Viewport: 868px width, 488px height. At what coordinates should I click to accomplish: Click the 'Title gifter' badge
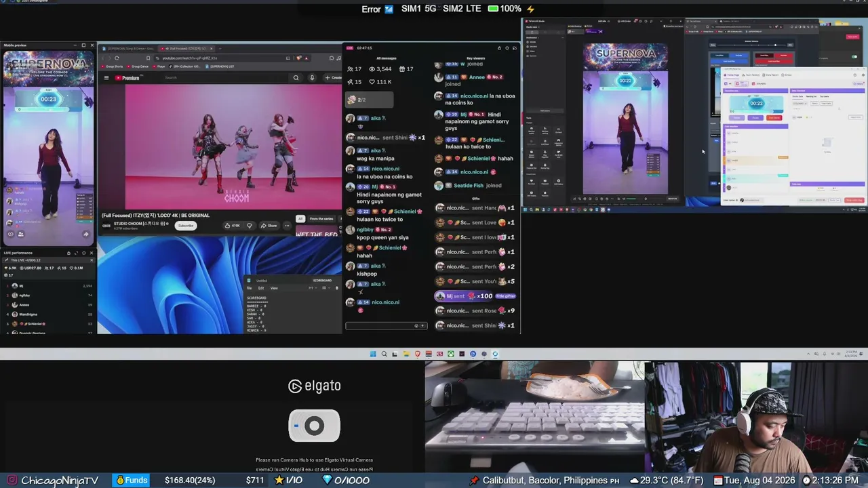505,296
